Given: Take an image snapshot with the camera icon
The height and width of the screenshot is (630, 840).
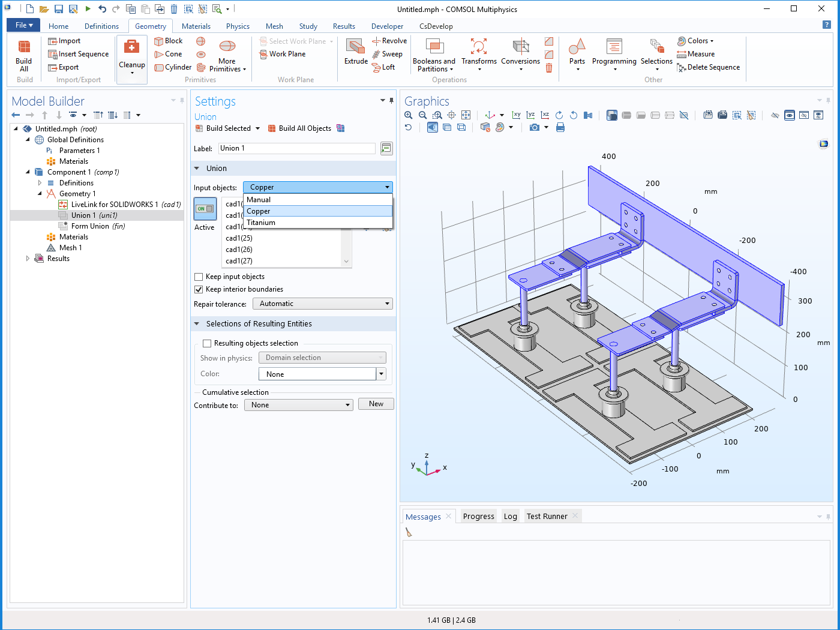Looking at the screenshot, I should (x=534, y=128).
